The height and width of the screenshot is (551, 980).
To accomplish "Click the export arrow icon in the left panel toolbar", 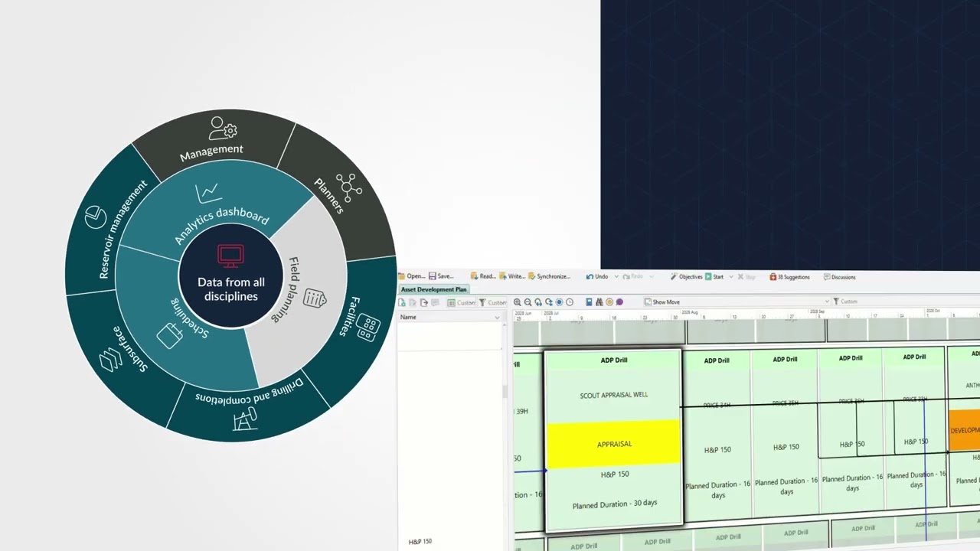I will click(423, 302).
